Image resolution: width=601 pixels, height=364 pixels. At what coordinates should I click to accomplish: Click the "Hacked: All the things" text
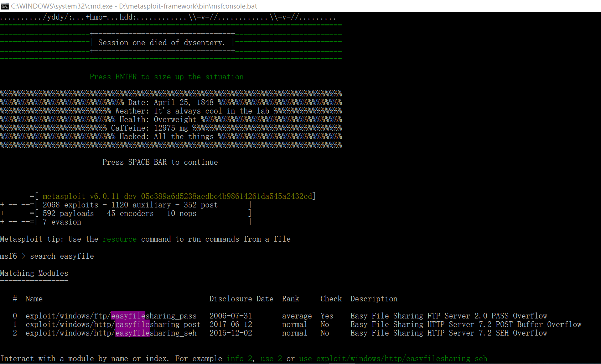(166, 137)
